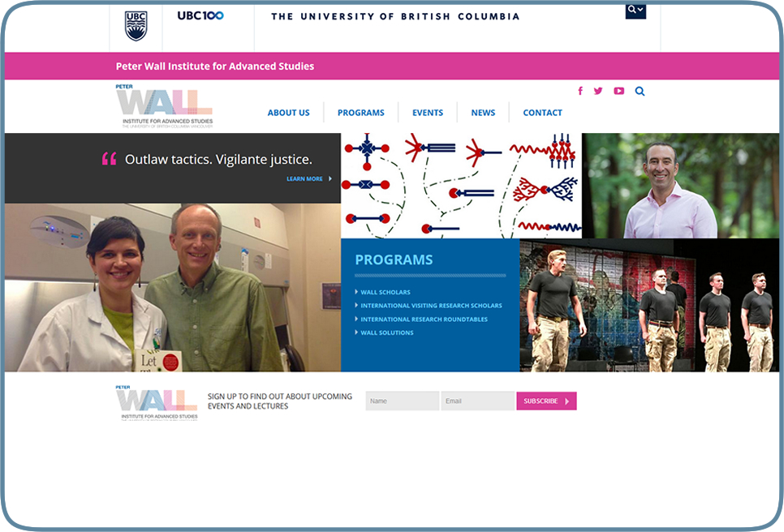Open International Visiting Research Scholars link
The width and height of the screenshot is (784, 532).
click(431, 306)
